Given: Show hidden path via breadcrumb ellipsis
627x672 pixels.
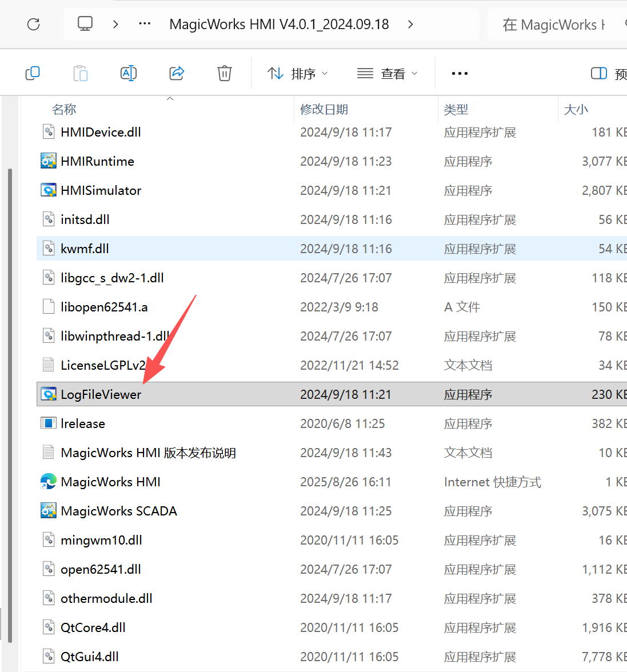Looking at the screenshot, I should coord(145,23).
